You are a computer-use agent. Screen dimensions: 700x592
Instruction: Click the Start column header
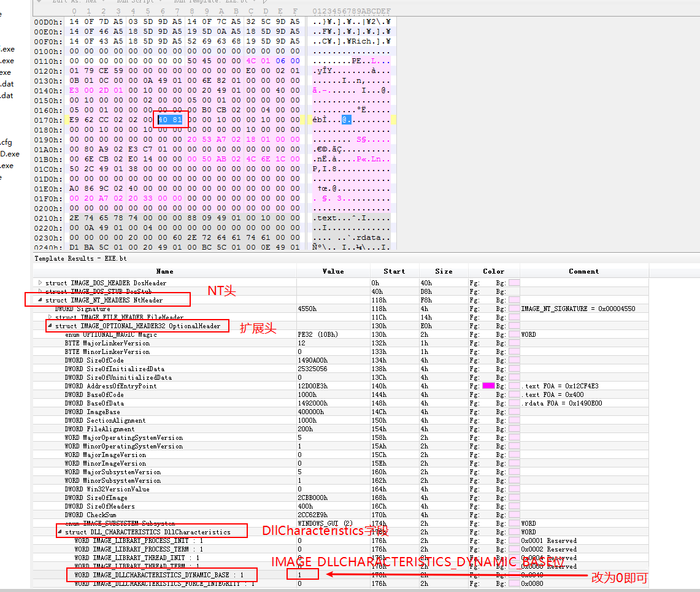click(x=394, y=271)
